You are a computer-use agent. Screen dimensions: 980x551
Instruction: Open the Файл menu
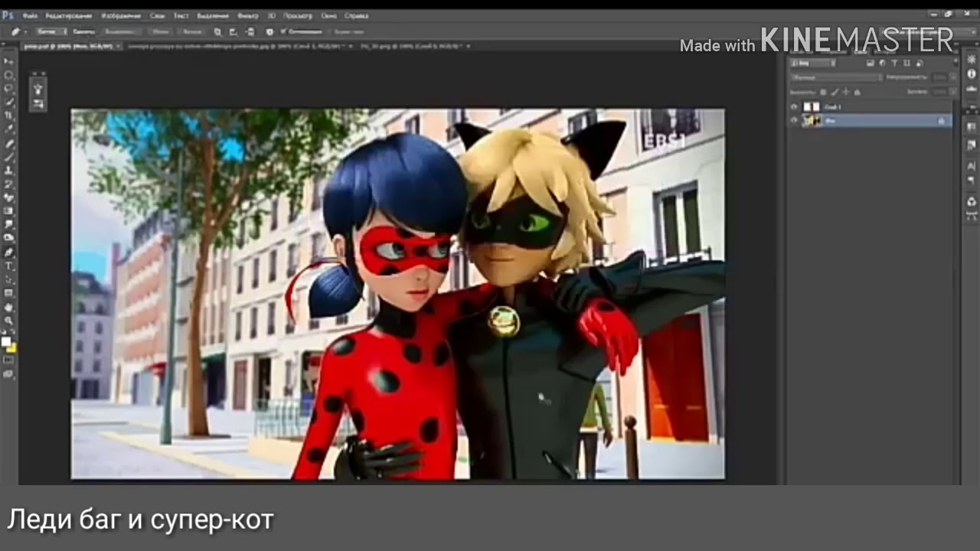pyautogui.click(x=29, y=15)
